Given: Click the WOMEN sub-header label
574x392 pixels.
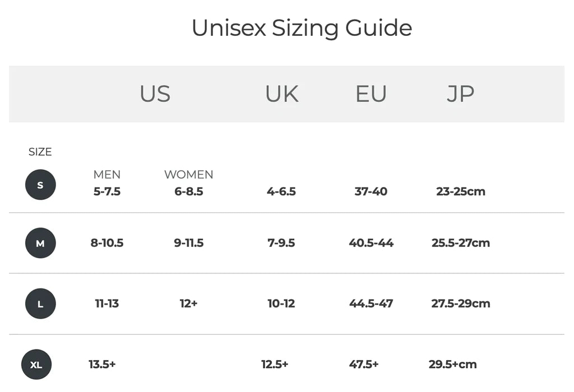Looking at the screenshot, I should (189, 175).
